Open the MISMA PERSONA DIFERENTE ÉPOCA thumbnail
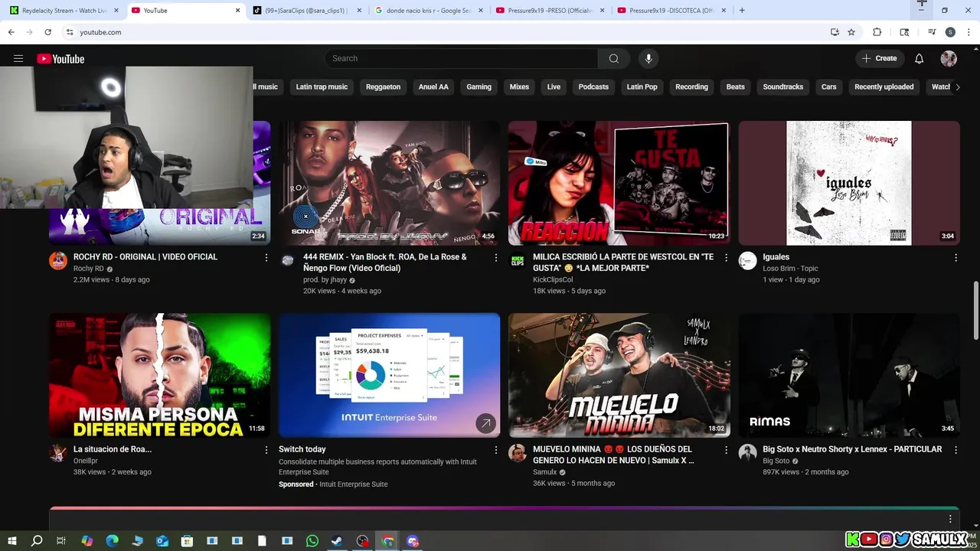Image resolution: width=980 pixels, height=551 pixels. click(160, 375)
